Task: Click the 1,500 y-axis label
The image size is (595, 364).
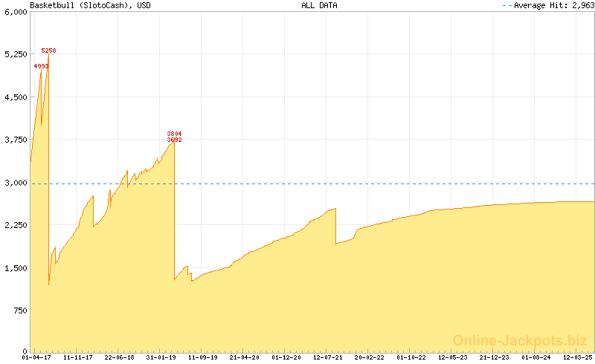Action: (15, 268)
